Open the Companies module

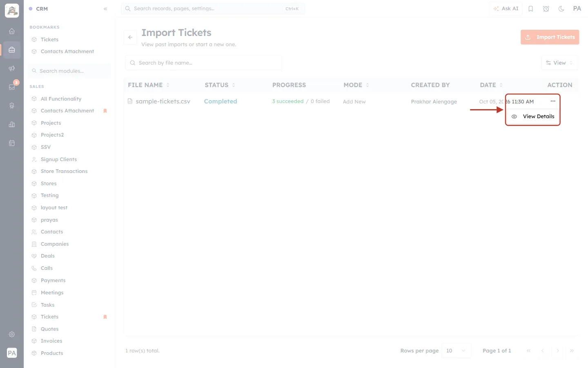pos(55,244)
